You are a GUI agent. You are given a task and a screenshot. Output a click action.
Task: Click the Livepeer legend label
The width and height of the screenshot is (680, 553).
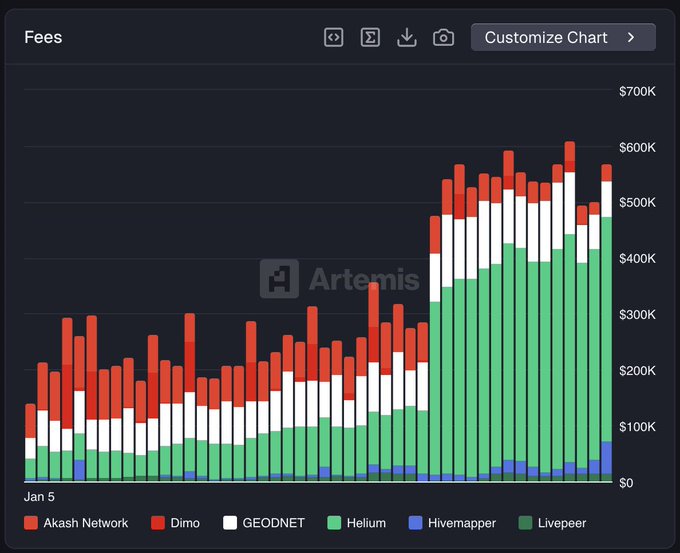pos(562,523)
